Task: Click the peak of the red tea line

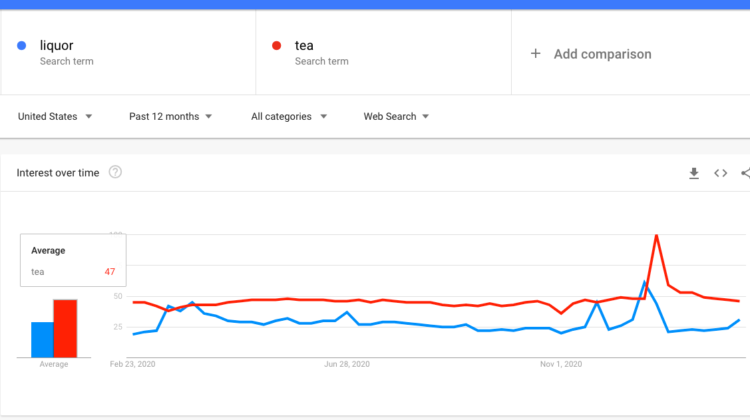Action: coord(656,236)
